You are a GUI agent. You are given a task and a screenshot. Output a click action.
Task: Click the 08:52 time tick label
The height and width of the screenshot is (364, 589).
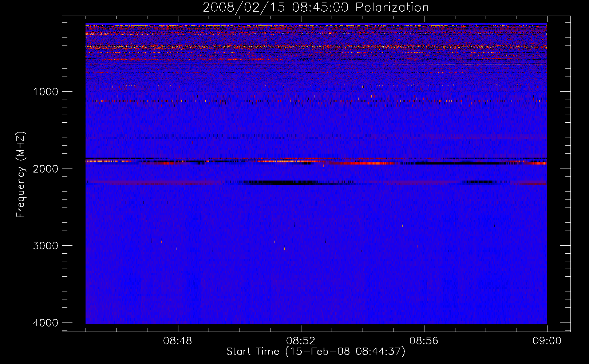(301, 341)
